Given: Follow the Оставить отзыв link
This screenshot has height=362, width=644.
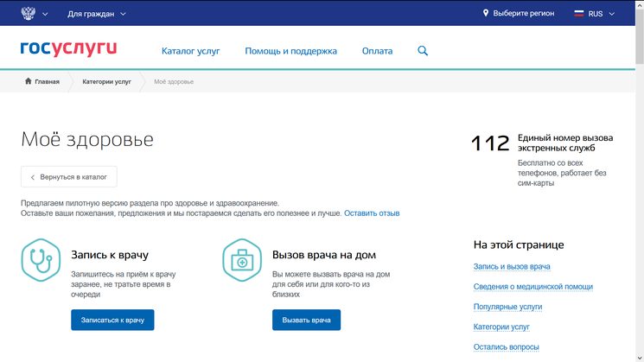Looking at the screenshot, I should click(x=372, y=213).
